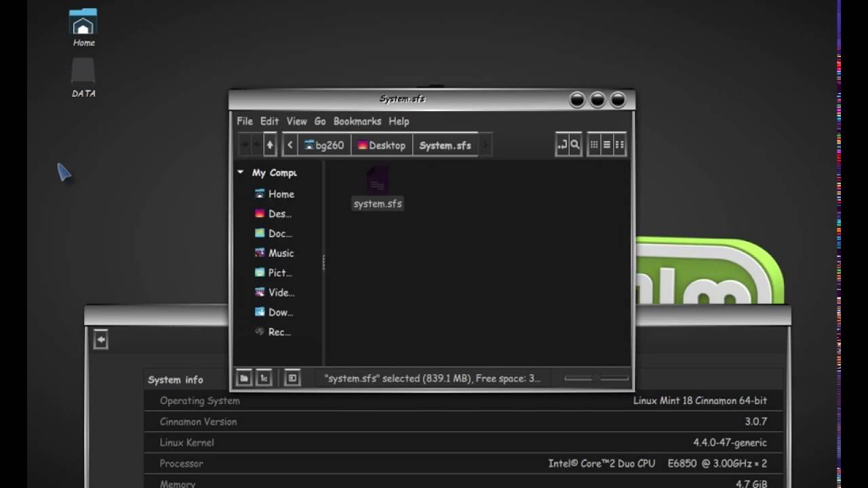Open Desktop in the sidebar

point(273,213)
